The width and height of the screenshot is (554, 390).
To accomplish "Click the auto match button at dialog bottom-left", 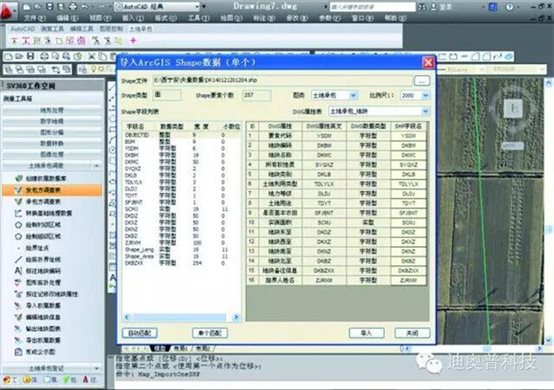I will click(x=140, y=333).
